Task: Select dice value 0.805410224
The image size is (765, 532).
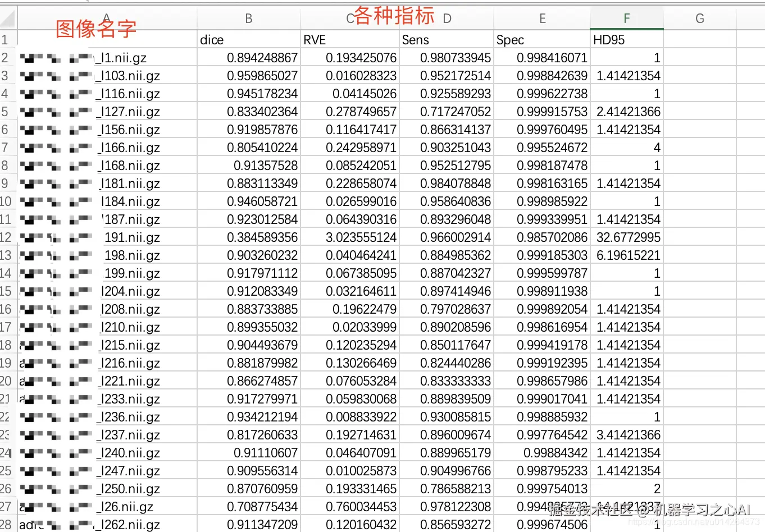Action: pos(249,148)
